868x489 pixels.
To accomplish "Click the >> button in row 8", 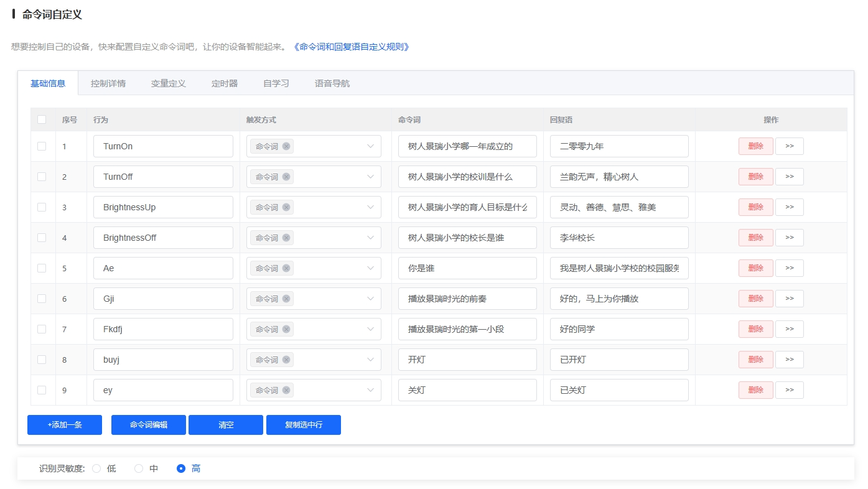I will point(790,360).
